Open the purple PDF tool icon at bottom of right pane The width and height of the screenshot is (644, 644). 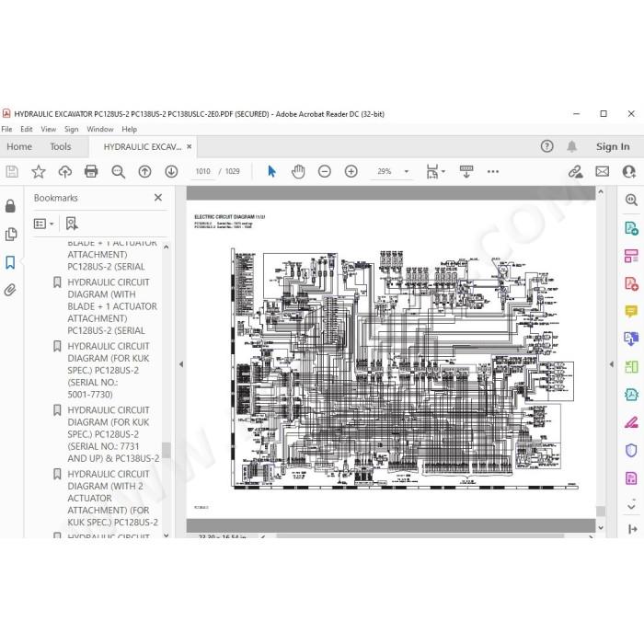(x=631, y=478)
